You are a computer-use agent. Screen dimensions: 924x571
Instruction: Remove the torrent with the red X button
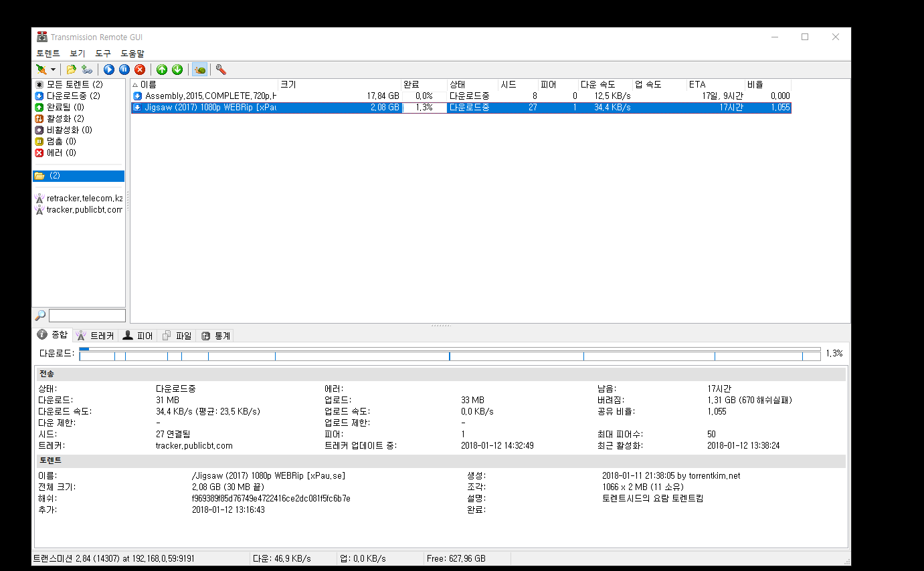(140, 70)
